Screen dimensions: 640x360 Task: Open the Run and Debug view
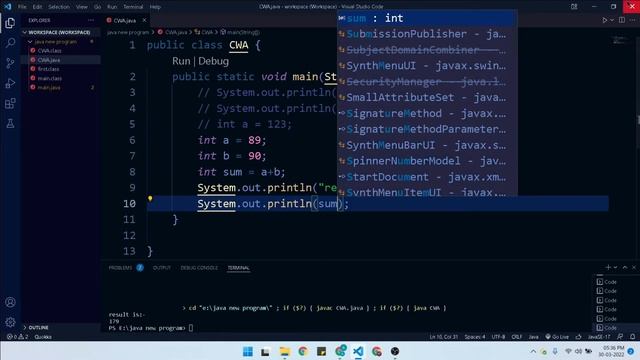pos(10,83)
